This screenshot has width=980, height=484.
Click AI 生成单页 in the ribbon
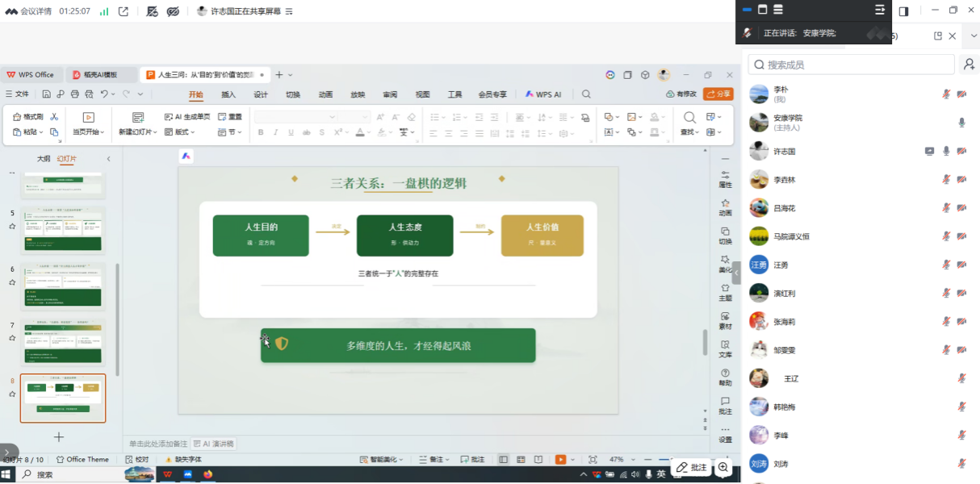point(187,117)
